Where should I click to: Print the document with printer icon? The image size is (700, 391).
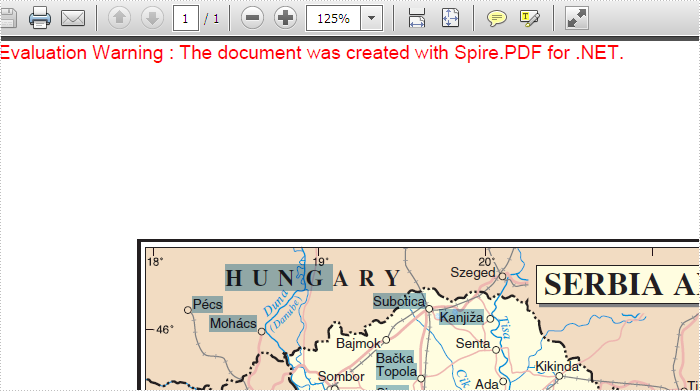(40, 18)
